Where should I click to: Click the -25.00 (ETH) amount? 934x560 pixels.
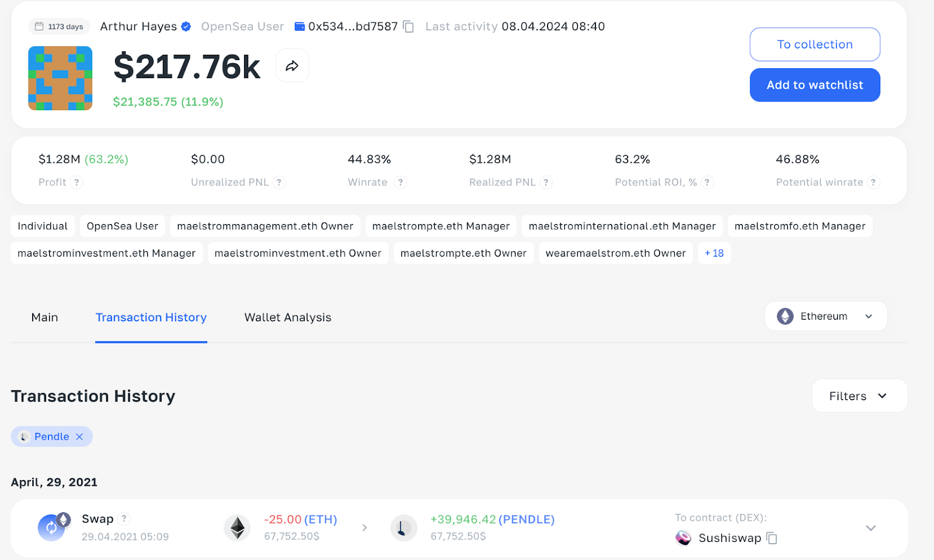(301, 519)
